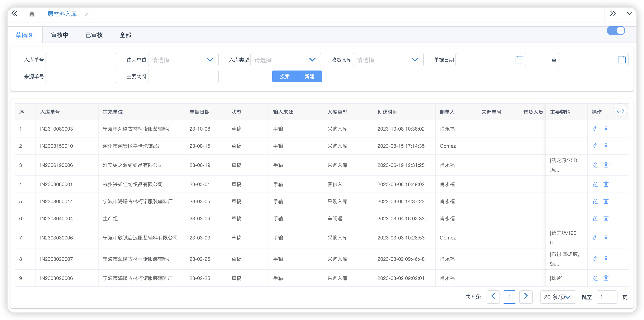Close the 原材料入库 tab
This screenshot has width=644, height=320.
(87, 14)
